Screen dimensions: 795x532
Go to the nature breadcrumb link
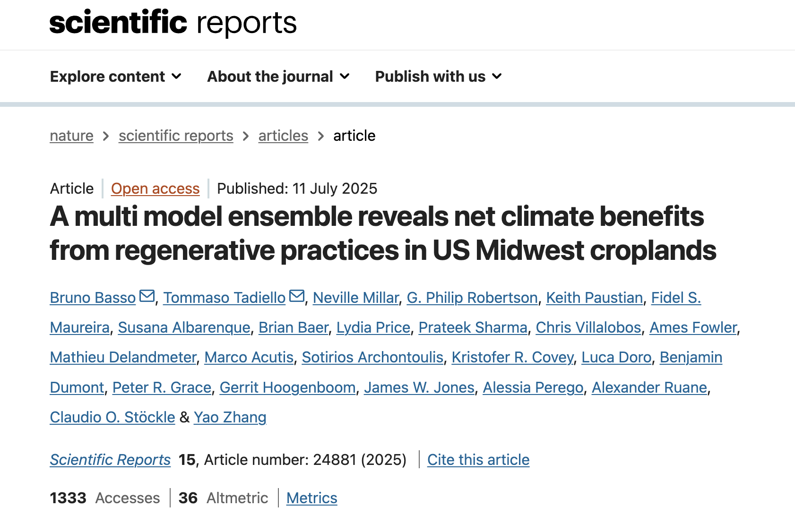click(x=72, y=136)
